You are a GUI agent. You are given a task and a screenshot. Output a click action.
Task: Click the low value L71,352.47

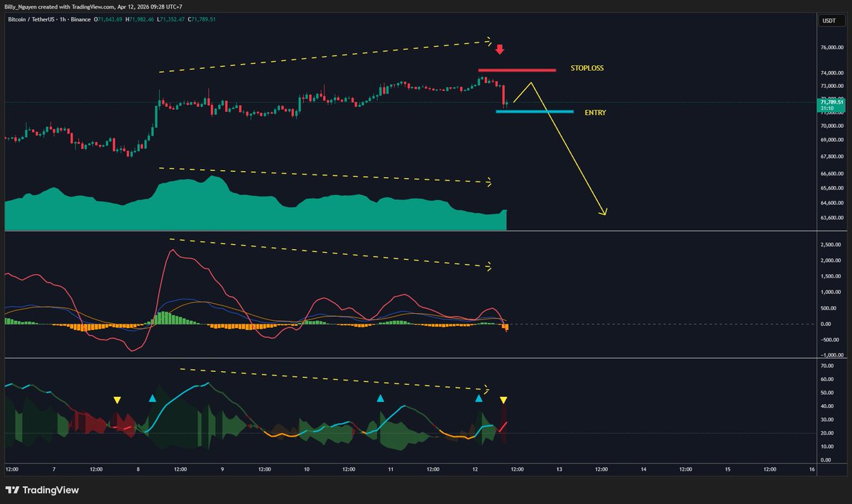(x=172, y=20)
